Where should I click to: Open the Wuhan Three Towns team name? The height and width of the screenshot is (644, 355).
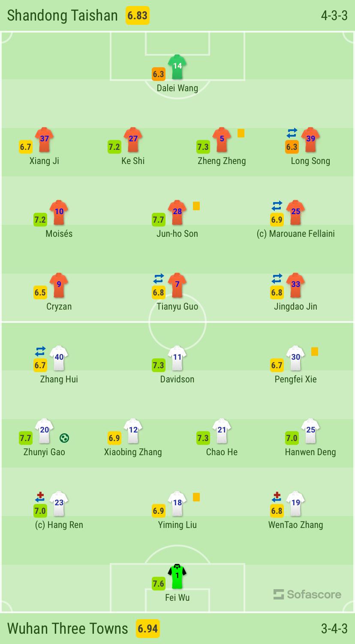68,629
